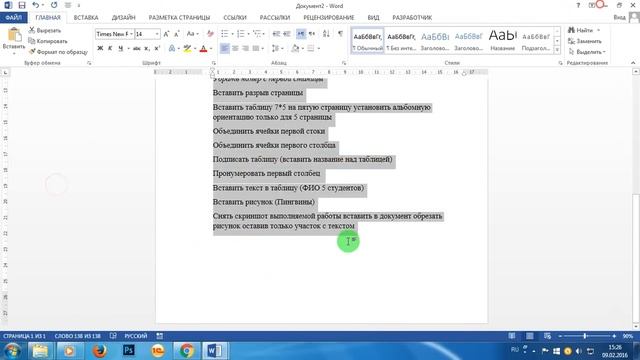Click the Decrease Indent icon
This screenshot has width=640, height=360.
pos(276,34)
